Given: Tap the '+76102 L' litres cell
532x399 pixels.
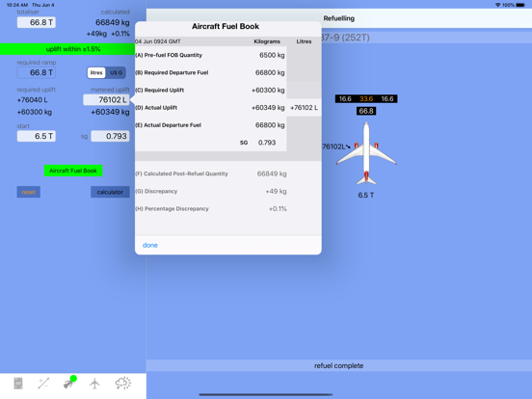Looking at the screenshot, I should [x=304, y=108].
